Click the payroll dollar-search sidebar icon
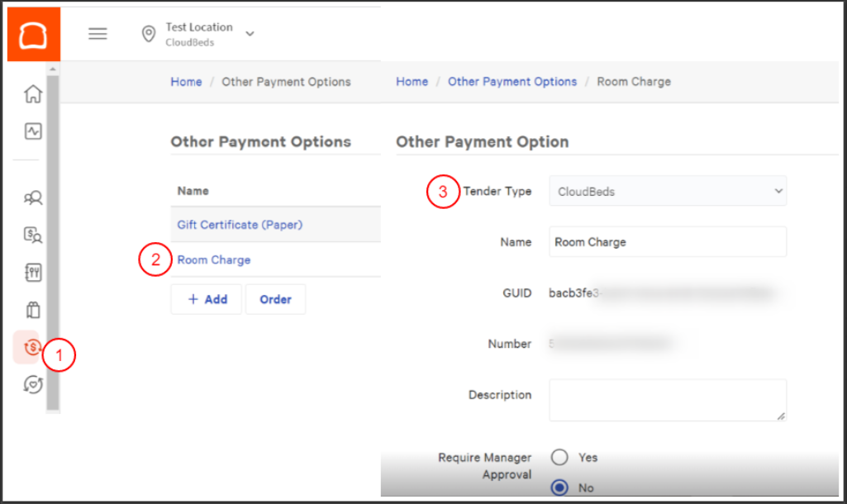 pos(33,235)
